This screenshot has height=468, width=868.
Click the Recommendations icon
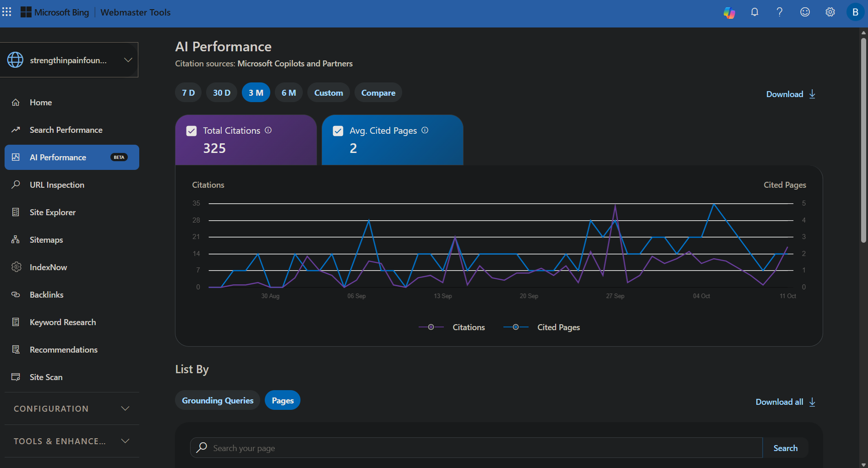[16, 350]
